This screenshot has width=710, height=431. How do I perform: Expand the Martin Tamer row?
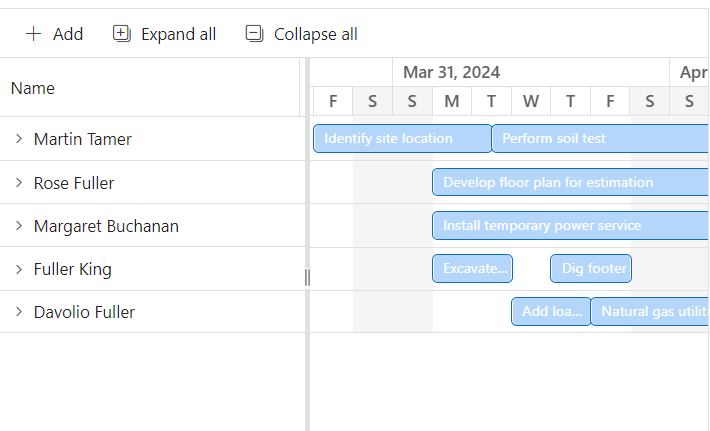point(19,139)
